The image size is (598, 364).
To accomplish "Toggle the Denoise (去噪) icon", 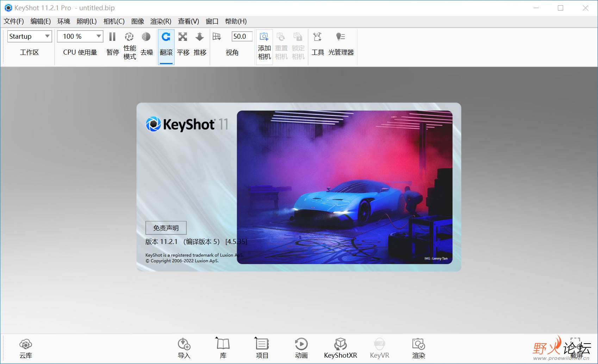I will point(146,37).
